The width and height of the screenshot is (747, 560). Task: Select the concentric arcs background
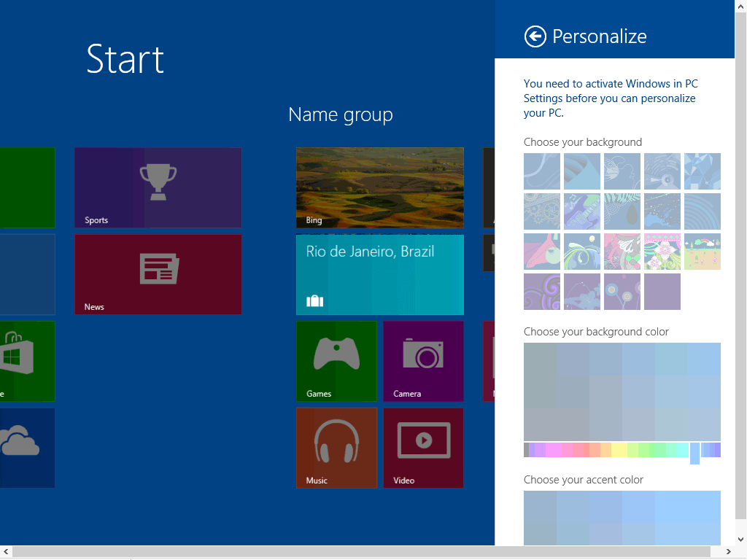[703, 211]
